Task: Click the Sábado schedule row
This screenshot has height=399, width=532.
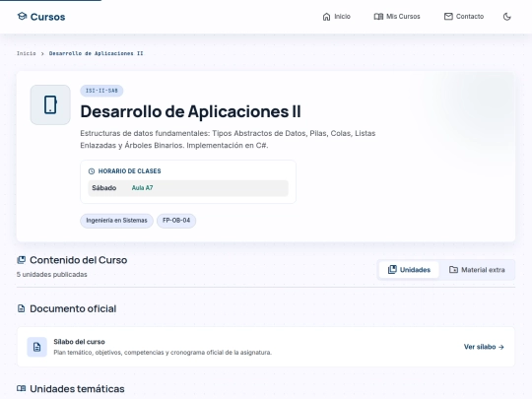Action: point(188,188)
